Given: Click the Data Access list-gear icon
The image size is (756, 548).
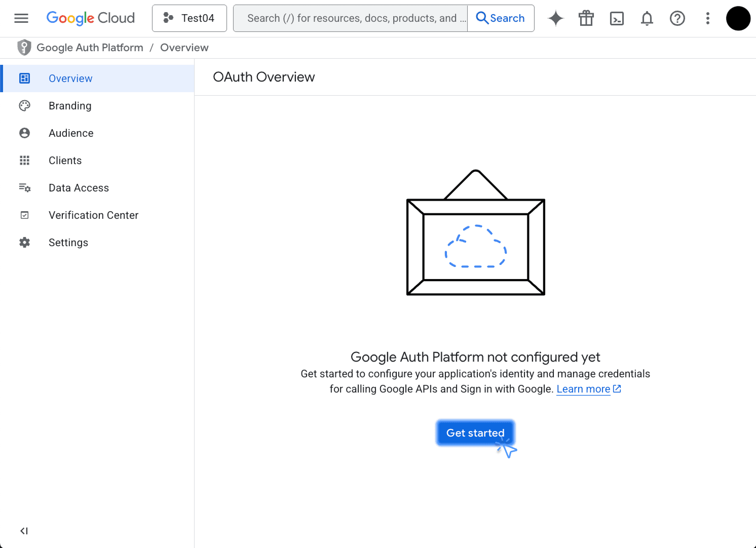Looking at the screenshot, I should (25, 188).
